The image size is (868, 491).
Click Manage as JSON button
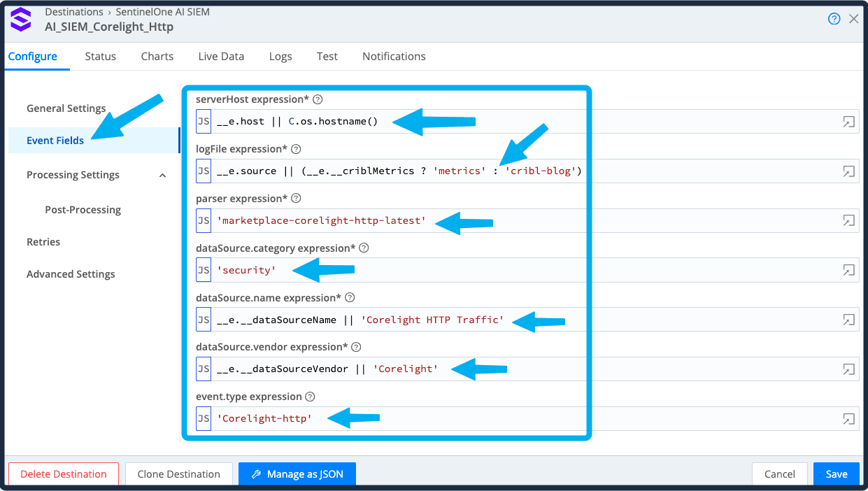(297, 474)
